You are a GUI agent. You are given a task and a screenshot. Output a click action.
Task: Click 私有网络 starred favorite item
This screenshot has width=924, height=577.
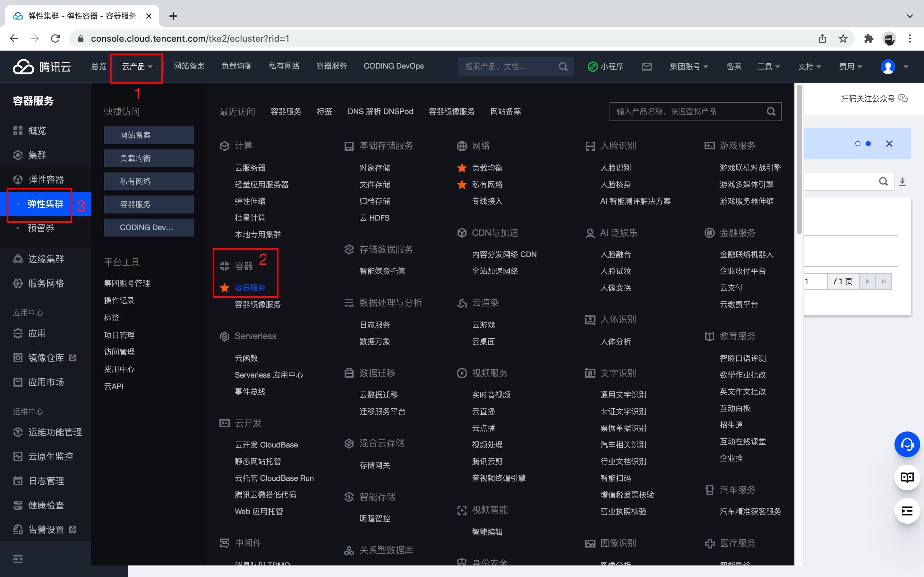click(x=488, y=185)
